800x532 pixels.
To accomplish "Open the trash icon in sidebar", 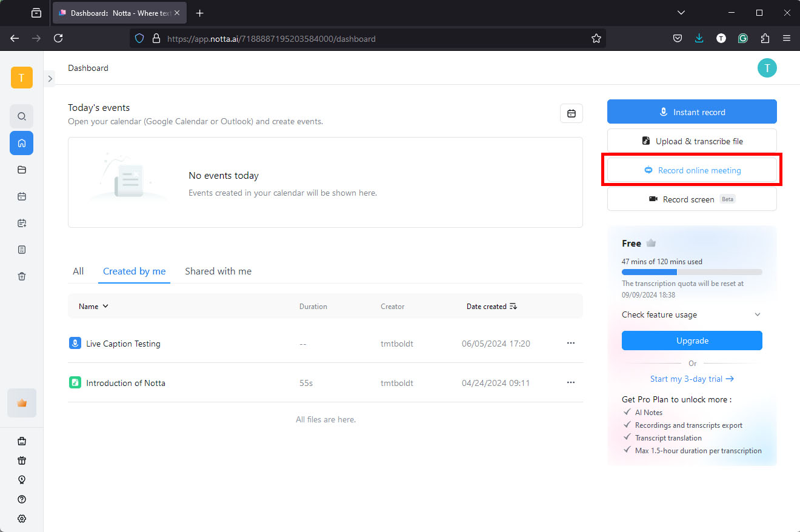I will click(22, 276).
